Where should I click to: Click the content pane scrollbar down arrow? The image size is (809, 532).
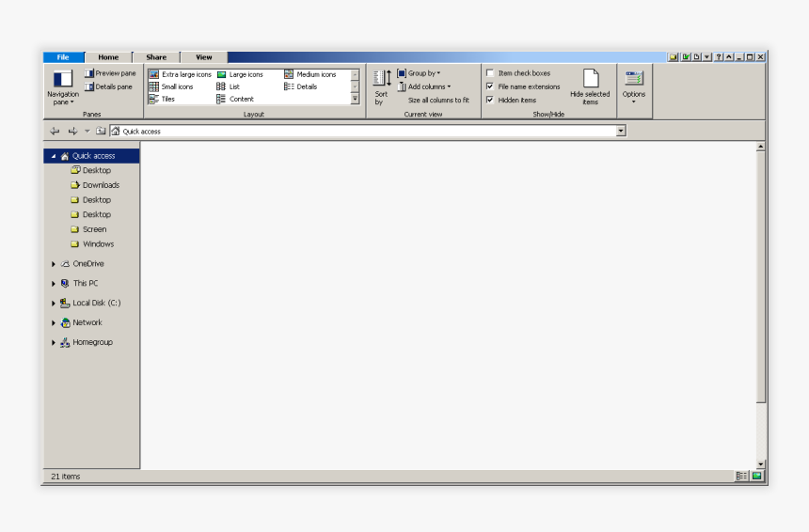pos(760,464)
